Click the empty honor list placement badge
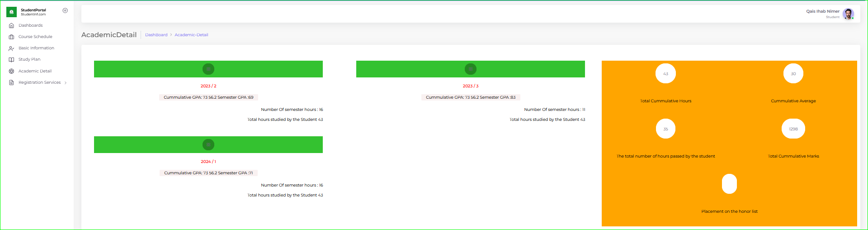Screen dimensions: 868x230 pos(729,184)
